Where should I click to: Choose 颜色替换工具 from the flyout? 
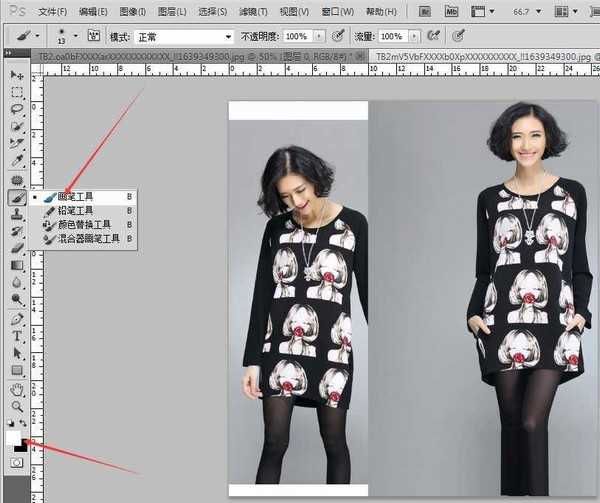84,225
